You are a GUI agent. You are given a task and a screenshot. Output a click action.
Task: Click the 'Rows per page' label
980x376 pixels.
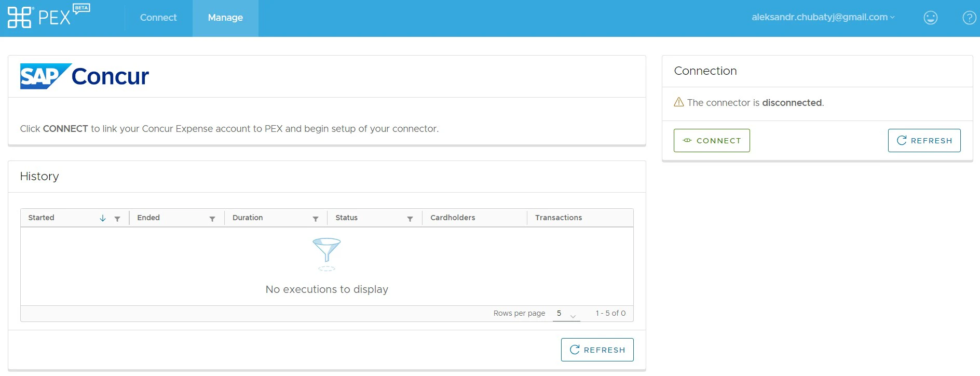pos(519,313)
